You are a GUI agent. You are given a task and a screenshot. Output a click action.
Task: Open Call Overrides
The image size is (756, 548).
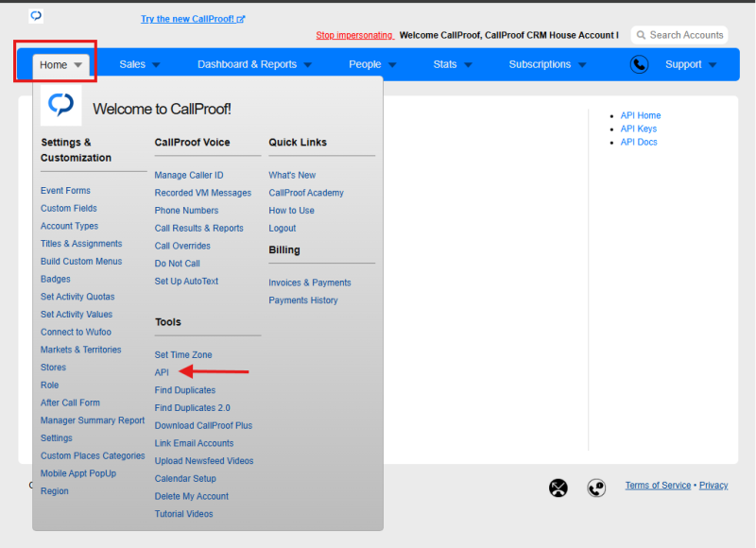pos(182,246)
